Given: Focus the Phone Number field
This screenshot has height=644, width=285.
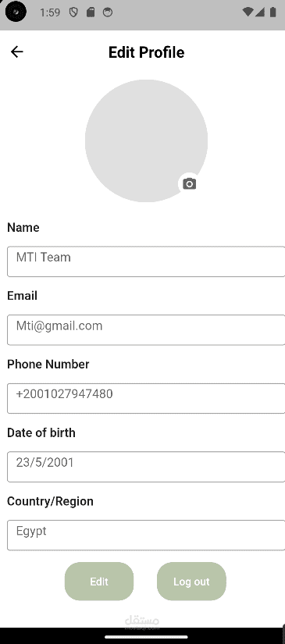Looking at the screenshot, I should tap(146, 398).
